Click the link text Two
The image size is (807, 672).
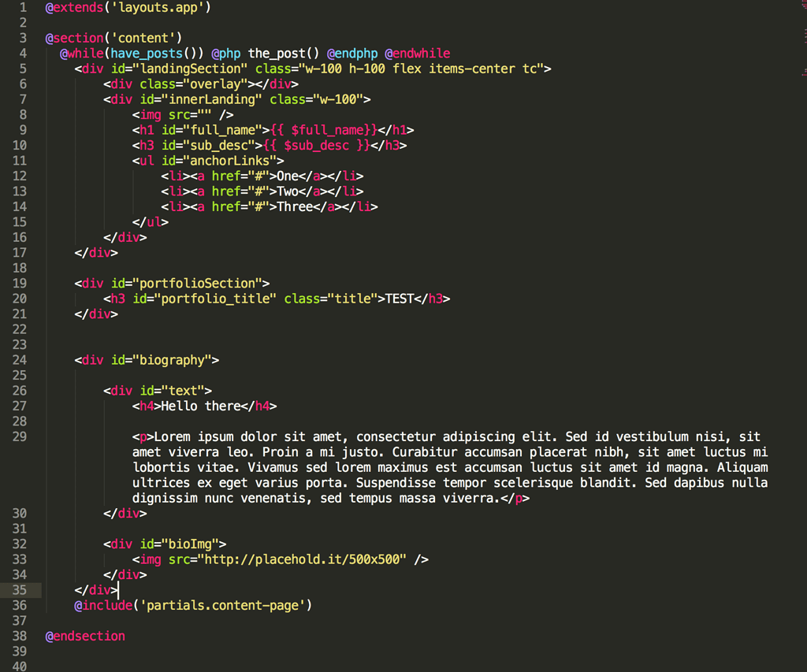[288, 191]
